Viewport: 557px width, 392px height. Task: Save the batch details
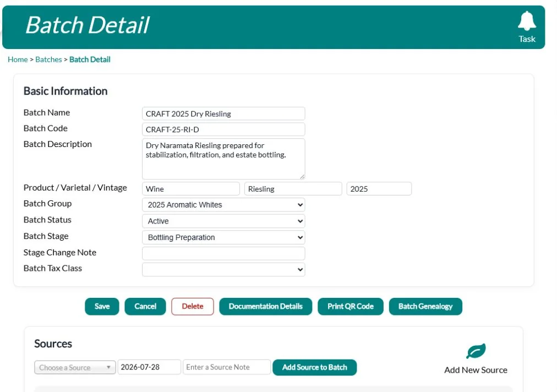pos(102,306)
